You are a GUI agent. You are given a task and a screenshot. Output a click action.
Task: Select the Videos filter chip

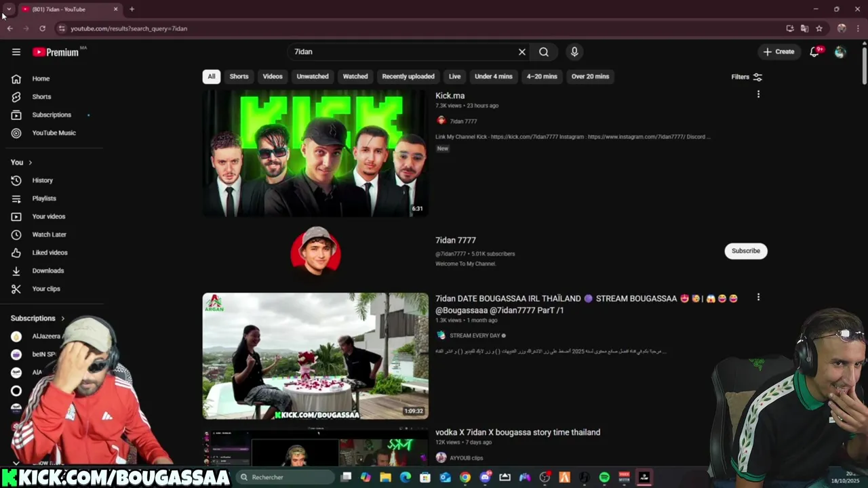[273, 77]
